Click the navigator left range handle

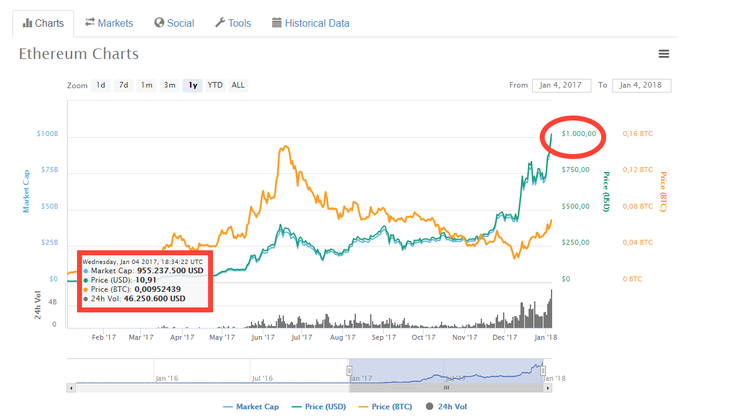coord(349,371)
